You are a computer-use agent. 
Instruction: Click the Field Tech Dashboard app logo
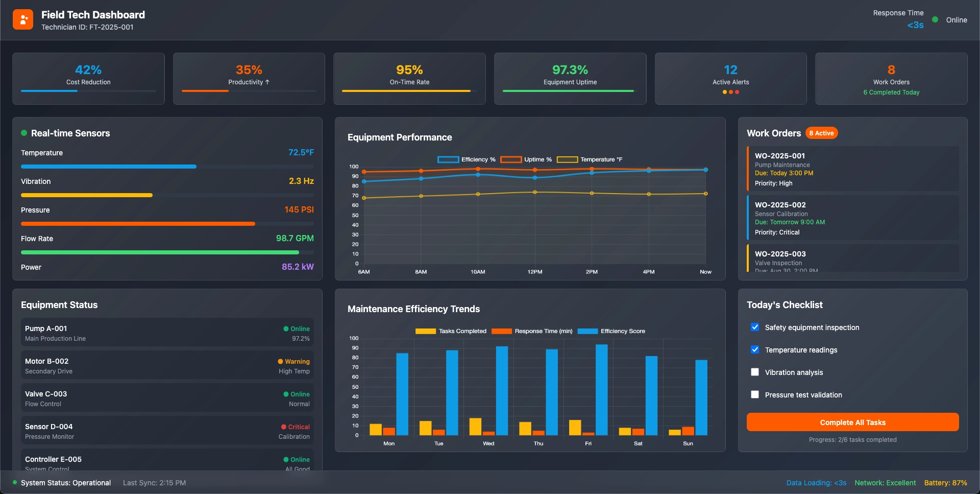pyautogui.click(x=22, y=19)
